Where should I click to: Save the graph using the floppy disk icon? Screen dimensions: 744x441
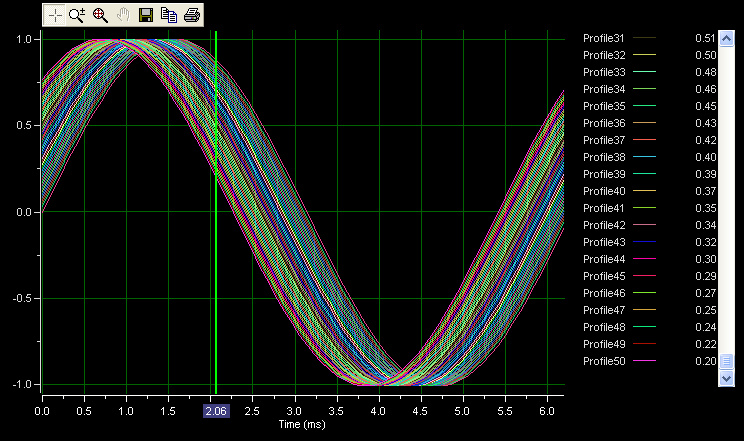click(146, 15)
